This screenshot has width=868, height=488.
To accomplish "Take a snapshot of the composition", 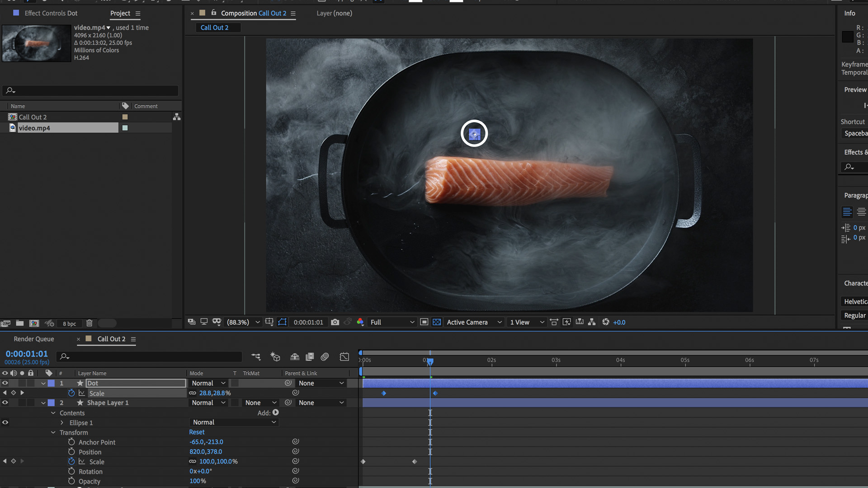I will pyautogui.click(x=335, y=322).
